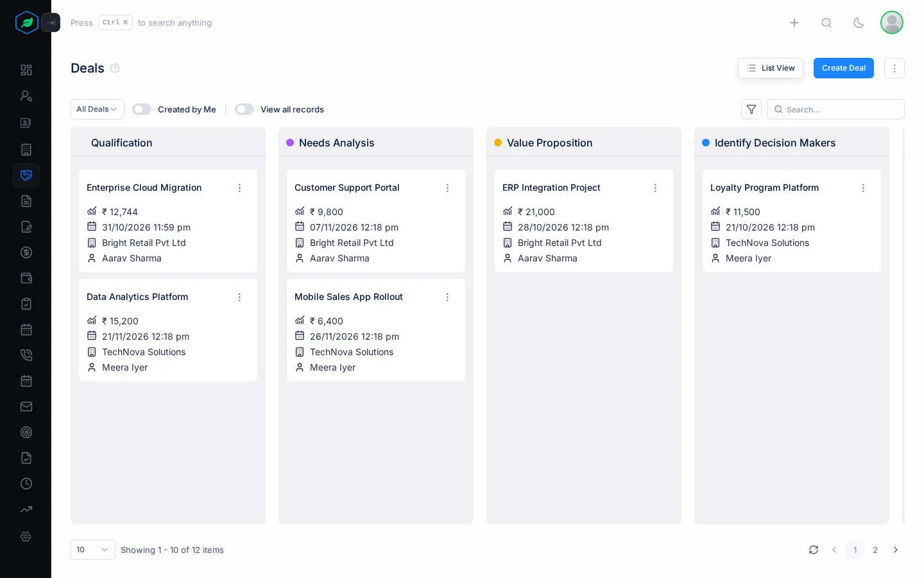
Task: Open the leads person-search sidebar icon
Action: [x=26, y=96]
